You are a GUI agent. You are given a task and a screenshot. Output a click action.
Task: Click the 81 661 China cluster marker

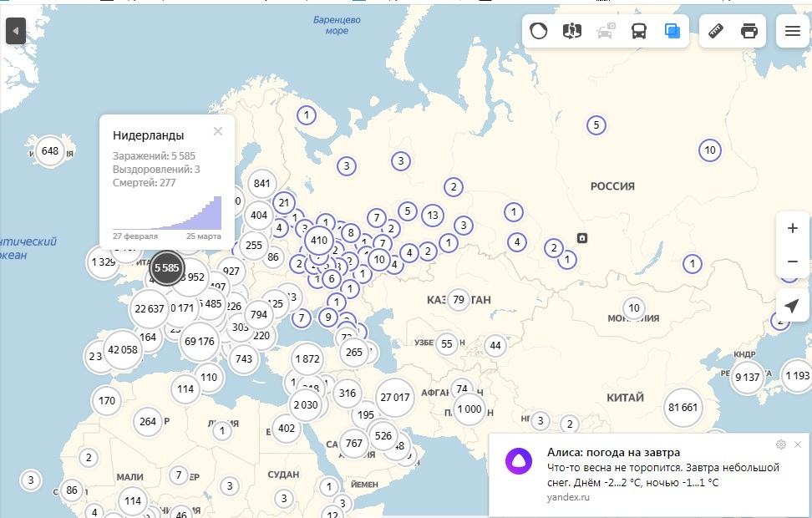(x=683, y=407)
